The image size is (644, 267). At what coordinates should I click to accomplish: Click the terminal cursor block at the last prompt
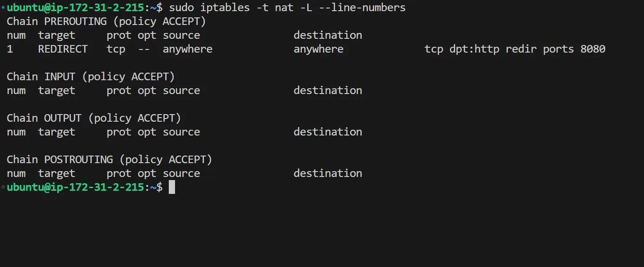coord(172,187)
